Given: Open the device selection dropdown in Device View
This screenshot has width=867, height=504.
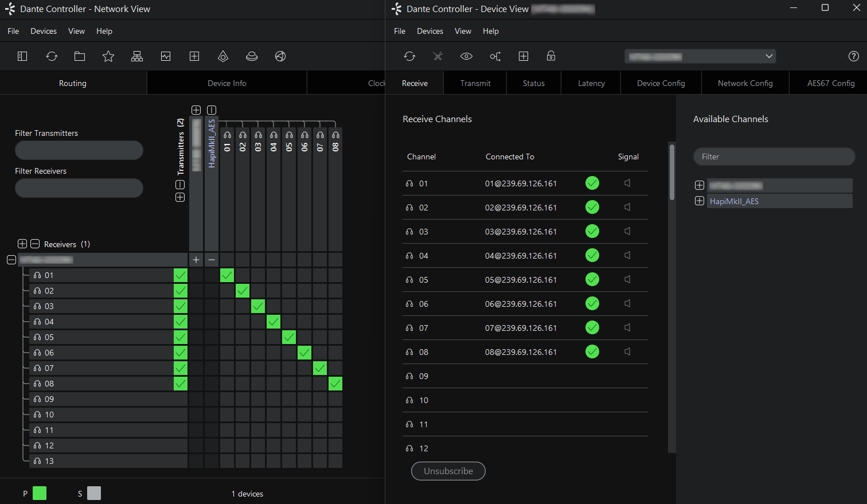Looking at the screenshot, I should (x=700, y=56).
